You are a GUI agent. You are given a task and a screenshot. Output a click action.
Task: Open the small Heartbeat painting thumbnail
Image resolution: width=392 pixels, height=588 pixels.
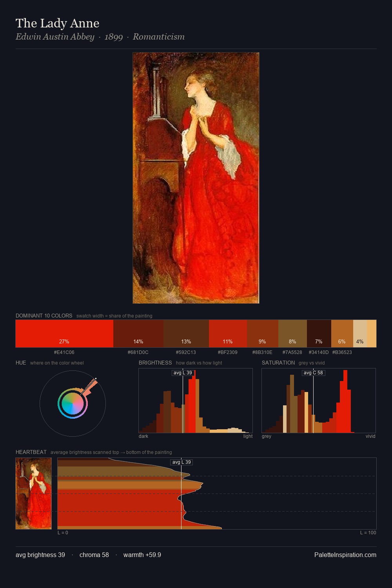coord(33,494)
